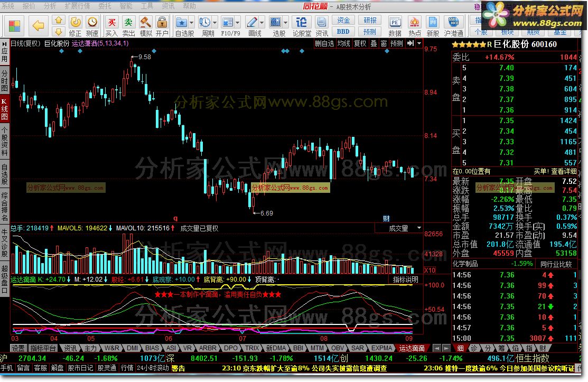
Task: Go back with the yellow left arrow
Action: [38, 26]
